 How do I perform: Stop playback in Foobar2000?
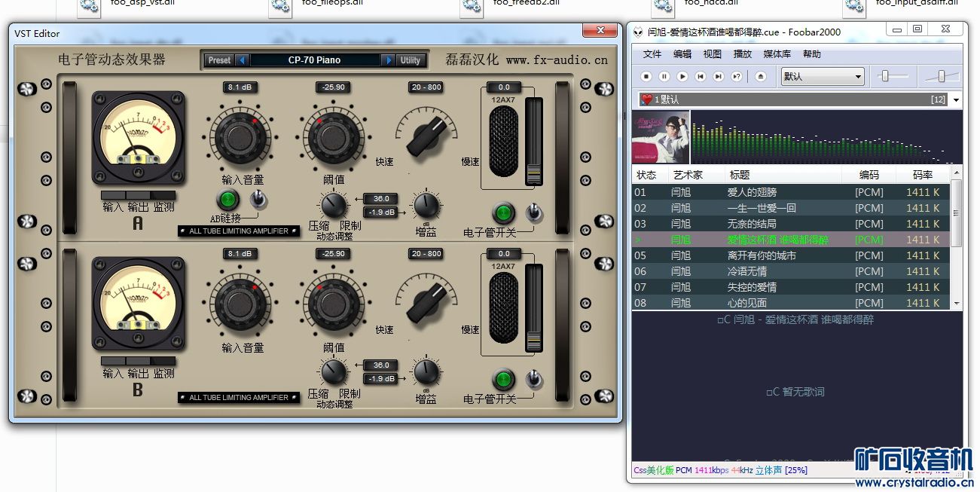[x=646, y=76]
